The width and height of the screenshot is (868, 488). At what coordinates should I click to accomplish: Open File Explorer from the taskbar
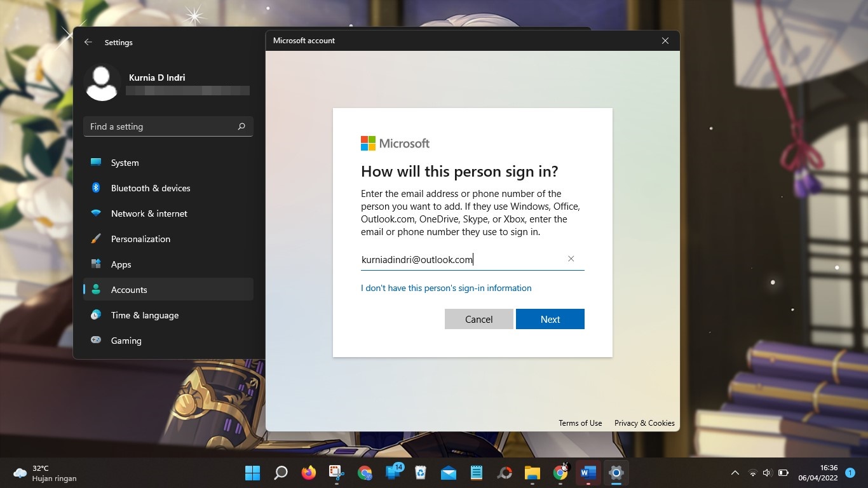click(532, 473)
